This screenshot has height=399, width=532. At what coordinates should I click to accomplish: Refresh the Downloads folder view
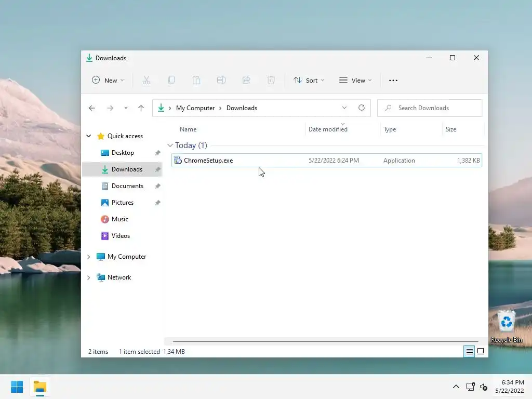pos(362,108)
